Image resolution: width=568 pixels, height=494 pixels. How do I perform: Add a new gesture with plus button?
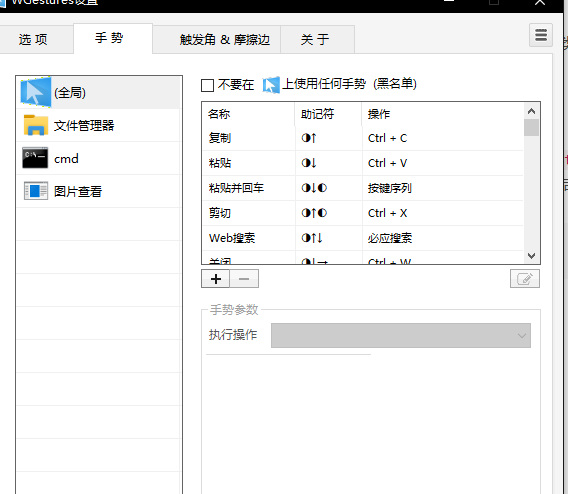(216, 279)
